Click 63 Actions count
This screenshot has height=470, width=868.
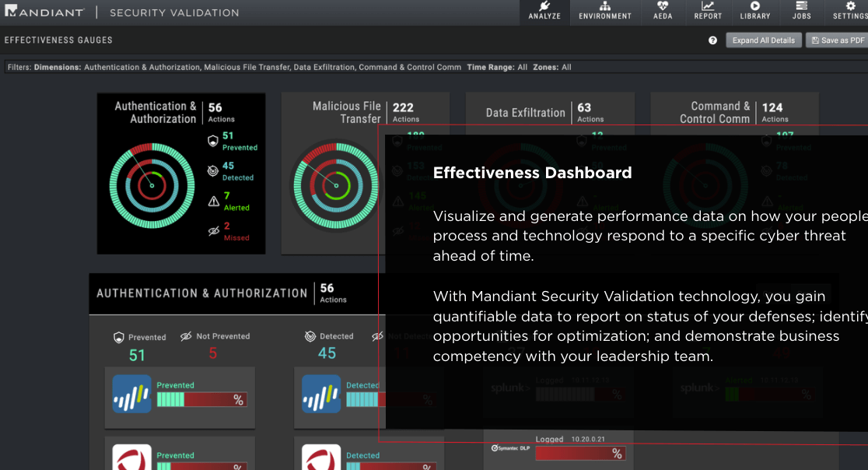[590, 112]
